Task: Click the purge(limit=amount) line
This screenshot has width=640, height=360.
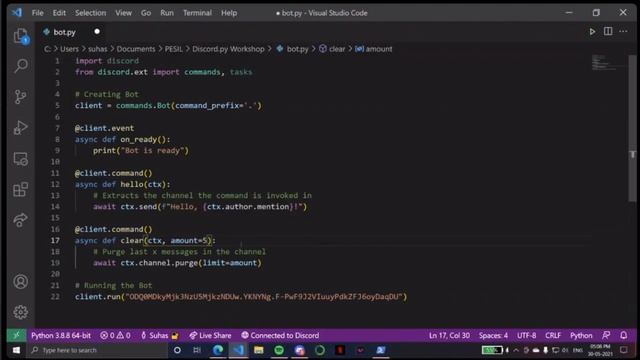Action: [x=177, y=263]
